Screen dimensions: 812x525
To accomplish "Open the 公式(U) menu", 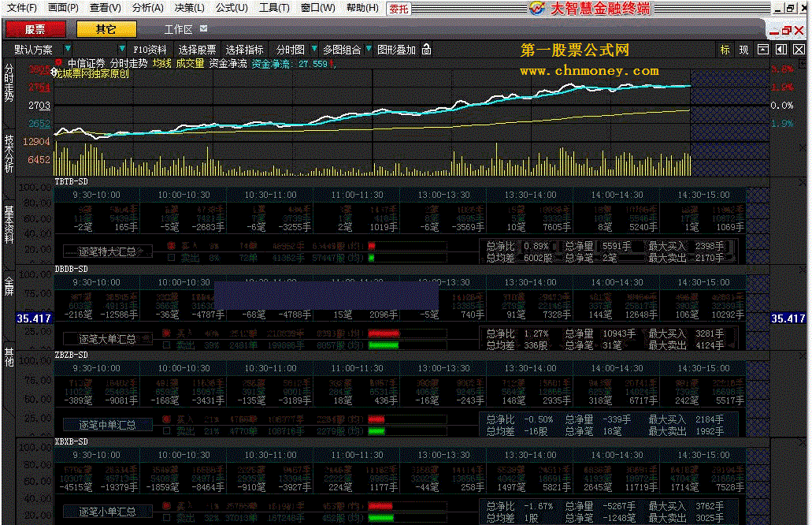I will click(232, 8).
